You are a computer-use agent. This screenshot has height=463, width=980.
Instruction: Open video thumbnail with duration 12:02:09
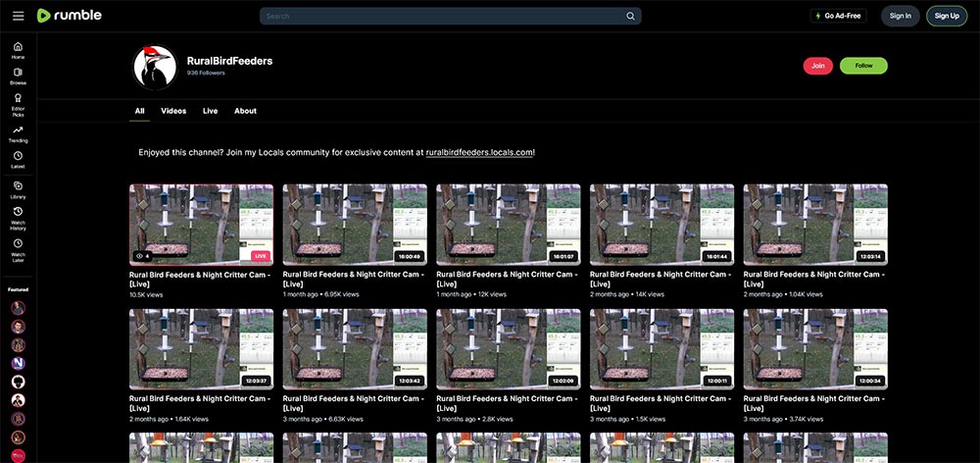click(508, 349)
